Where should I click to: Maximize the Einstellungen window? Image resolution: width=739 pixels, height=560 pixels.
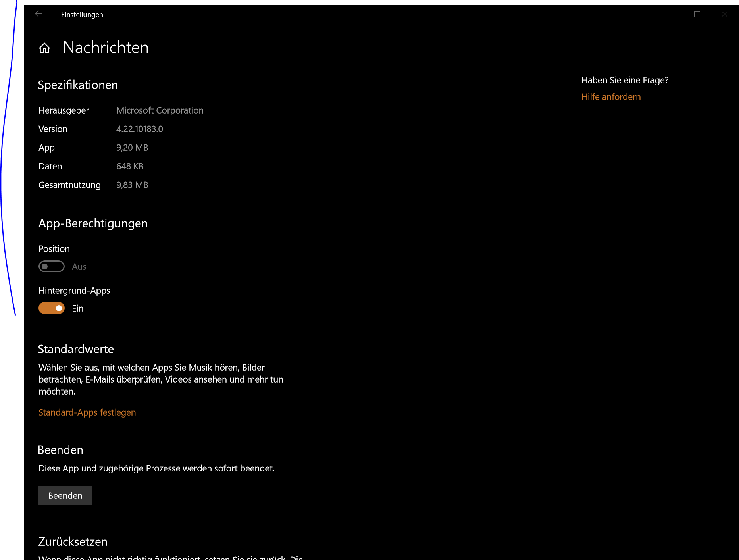(x=697, y=14)
